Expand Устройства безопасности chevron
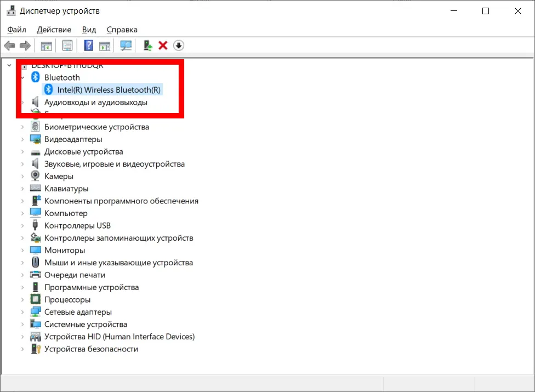This screenshot has height=392, width=535. [x=22, y=349]
